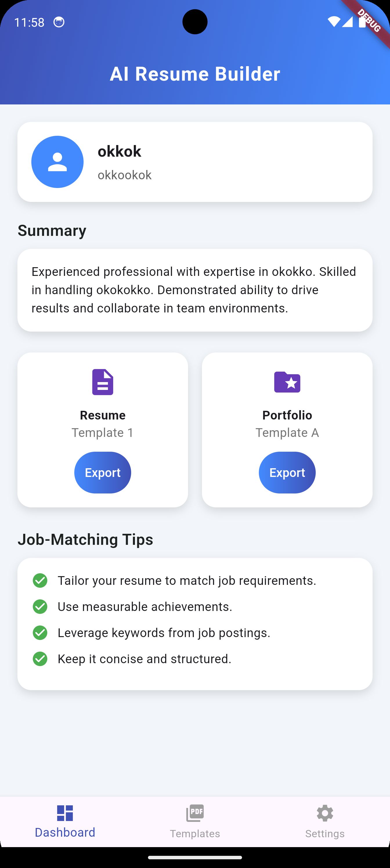Click checkmark beside 'Tailor your resume' tip
The width and height of the screenshot is (390, 868).
(x=40, y=581)
